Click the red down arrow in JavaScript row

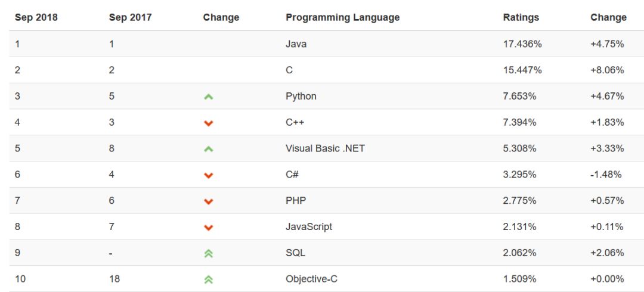209,228
